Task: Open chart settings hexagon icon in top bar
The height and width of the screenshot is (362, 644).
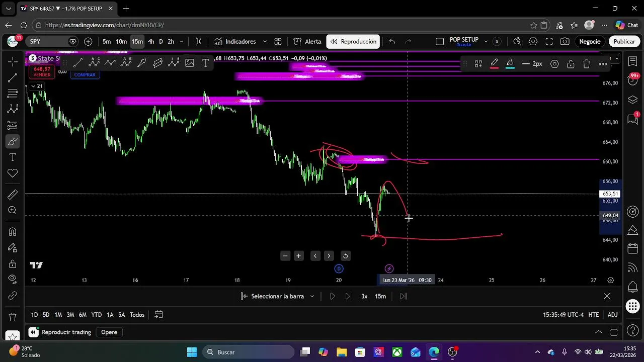Action: click(x=533, y=42)
